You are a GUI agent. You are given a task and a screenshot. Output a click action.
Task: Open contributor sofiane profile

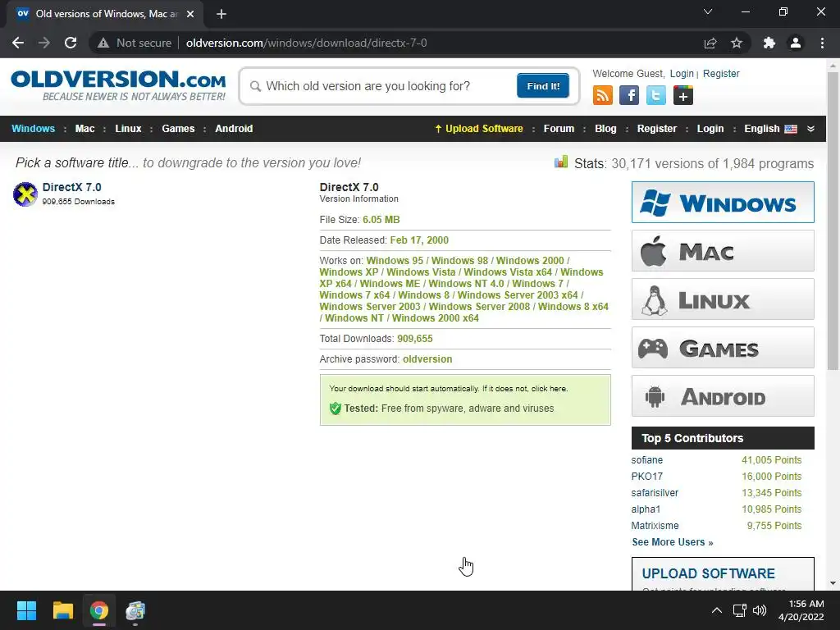tap(646, 460)
